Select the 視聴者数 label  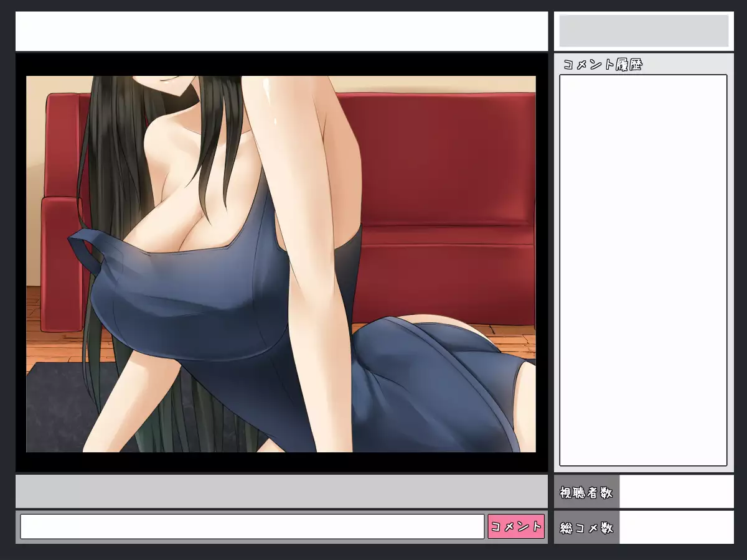pos(586,492)
